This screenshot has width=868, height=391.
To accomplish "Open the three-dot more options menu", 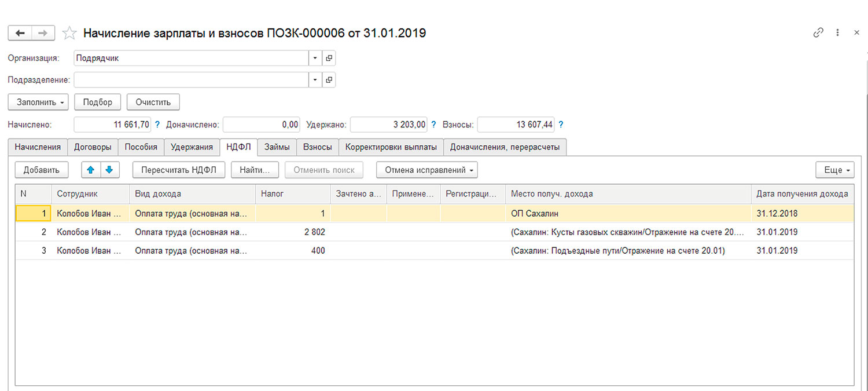I will click(x=837, y=33).
